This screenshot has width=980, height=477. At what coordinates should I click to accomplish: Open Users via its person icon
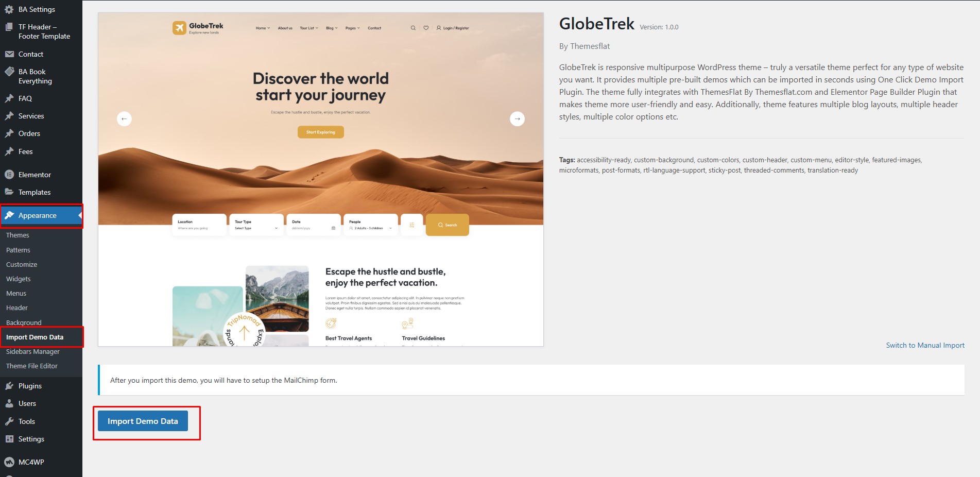point(9,403)
